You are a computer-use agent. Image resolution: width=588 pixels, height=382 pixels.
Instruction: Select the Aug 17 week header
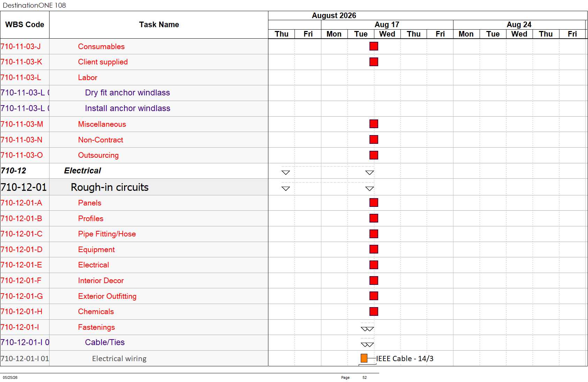click(387, 25)
